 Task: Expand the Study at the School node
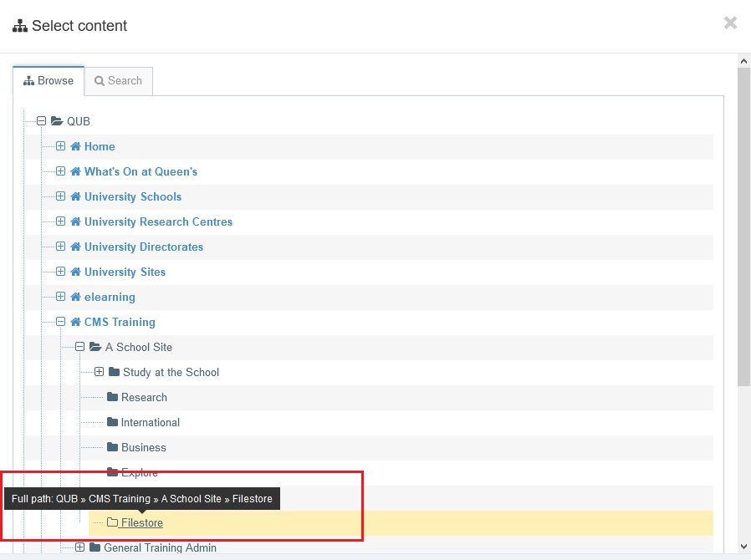[x=99, y=372]
